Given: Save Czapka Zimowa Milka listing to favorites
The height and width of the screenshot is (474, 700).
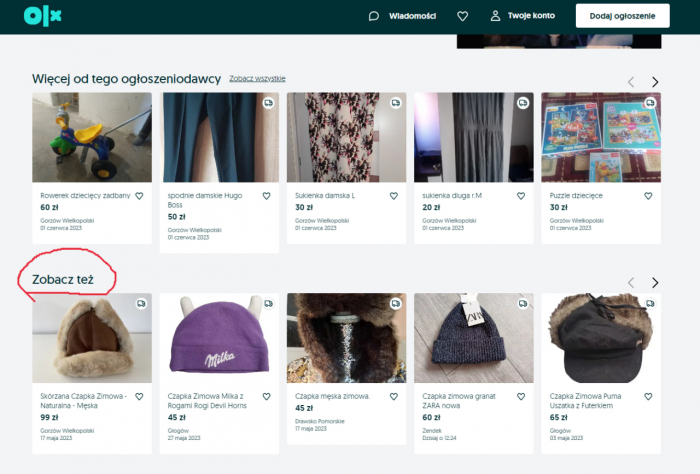Looking at the screenshot, I should coord(267,397).
